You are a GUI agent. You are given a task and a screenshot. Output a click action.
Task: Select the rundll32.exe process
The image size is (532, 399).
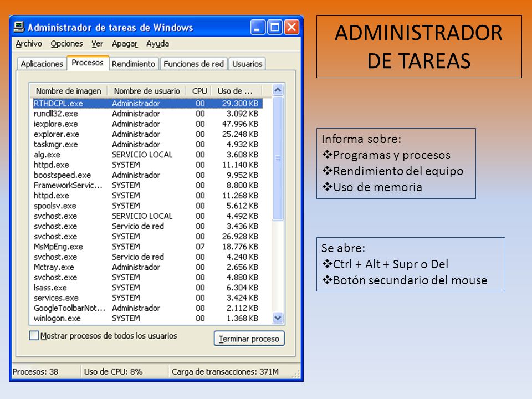click(147, 114)
